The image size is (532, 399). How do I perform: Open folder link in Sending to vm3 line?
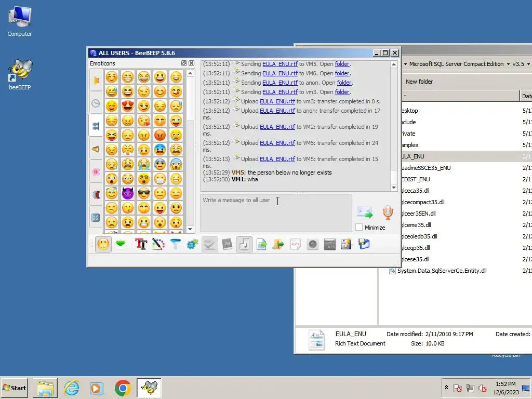(x=342, y=92)
